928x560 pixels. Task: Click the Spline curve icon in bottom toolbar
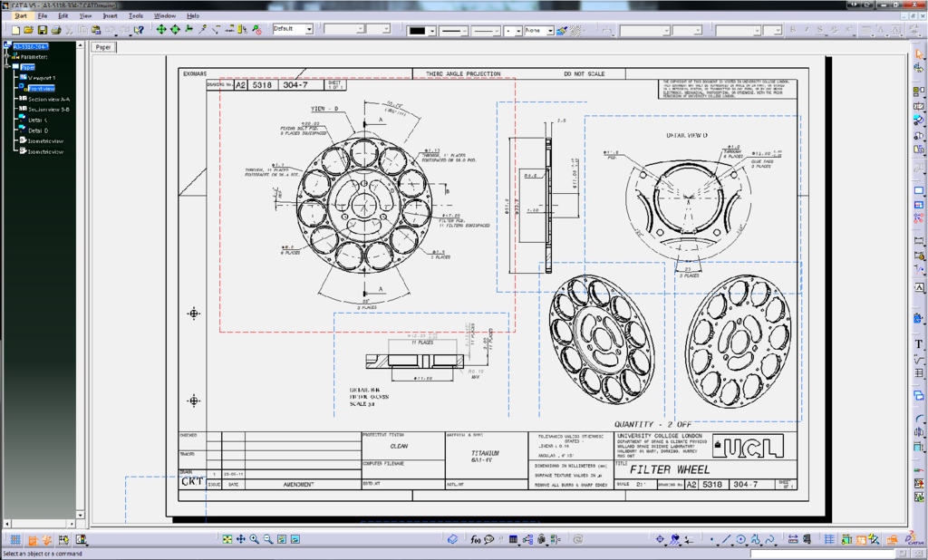click(x=769, y=539)
